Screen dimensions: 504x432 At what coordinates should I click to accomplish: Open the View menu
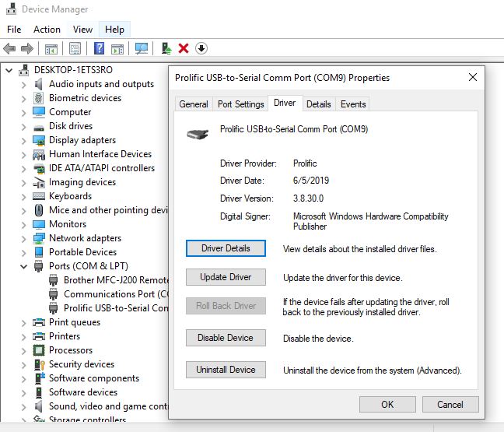point(82,30)
